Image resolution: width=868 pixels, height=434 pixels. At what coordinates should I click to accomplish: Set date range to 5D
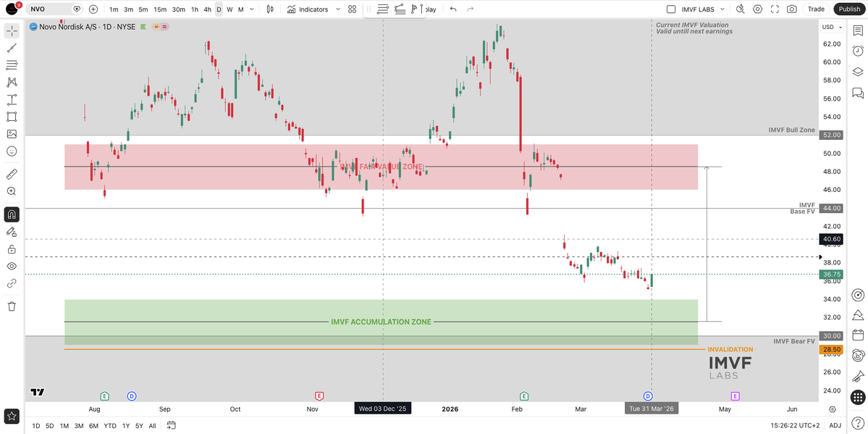pos(50,426)
